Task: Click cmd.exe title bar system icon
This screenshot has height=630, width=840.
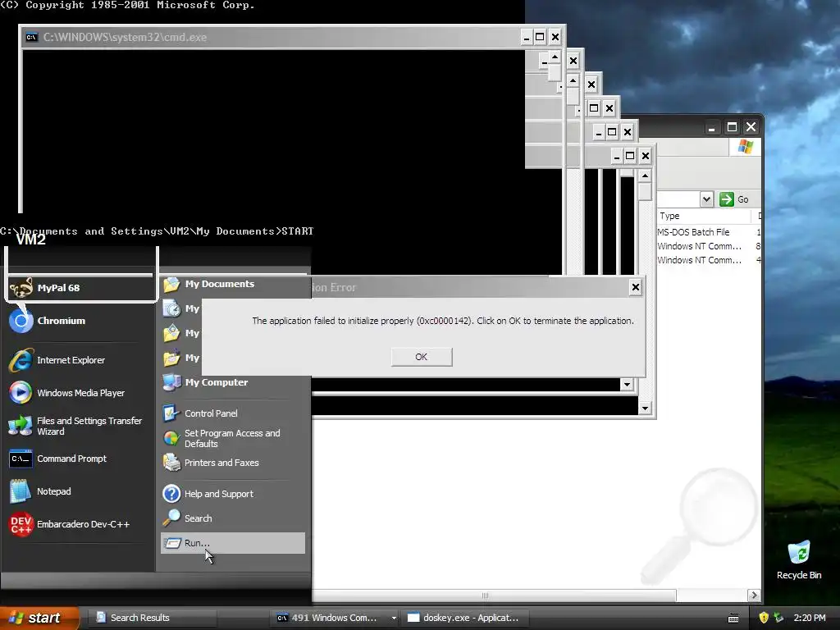Action: [32, 37]
